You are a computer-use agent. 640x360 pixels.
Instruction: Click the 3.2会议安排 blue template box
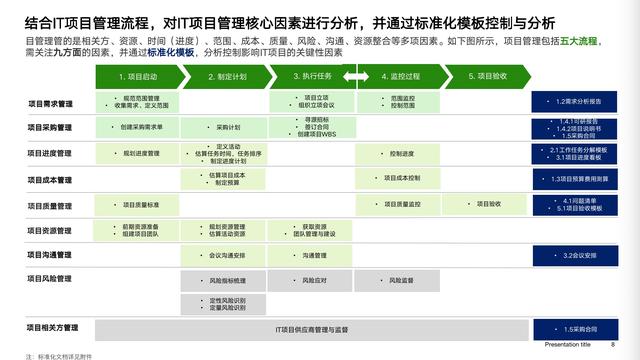pos(576,256)
